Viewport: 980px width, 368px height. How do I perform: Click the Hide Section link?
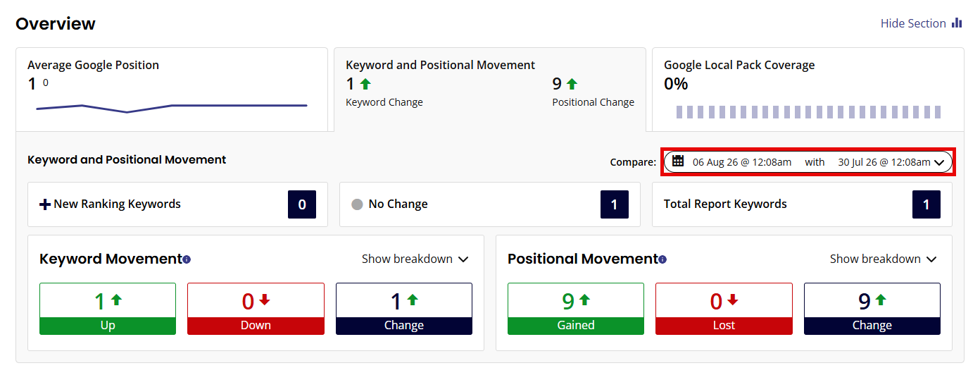coord(913,23)
